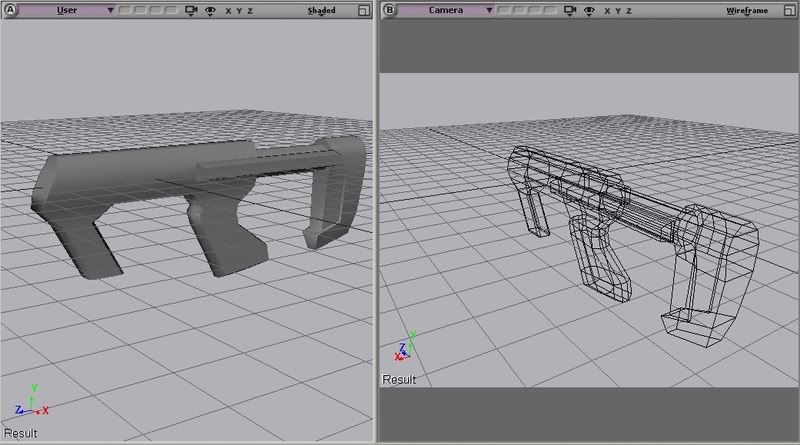
Task: Click the X axis button in viewport B
Action: [607, 11]
